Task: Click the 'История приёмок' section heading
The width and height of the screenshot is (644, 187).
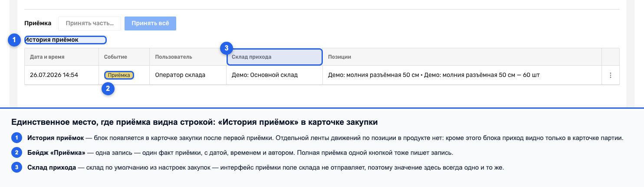Action: 52,40
